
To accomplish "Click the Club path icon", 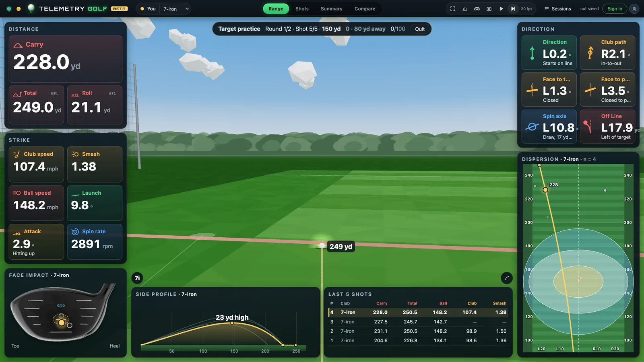I will pos(590,53).
